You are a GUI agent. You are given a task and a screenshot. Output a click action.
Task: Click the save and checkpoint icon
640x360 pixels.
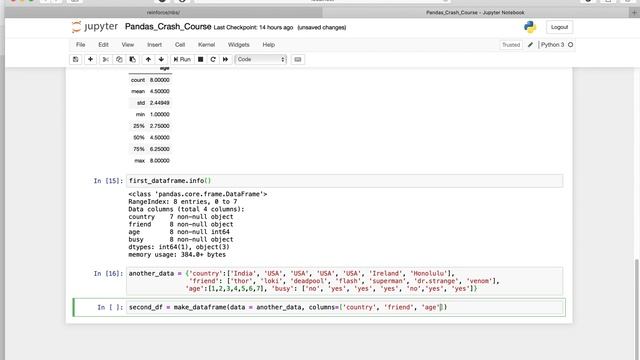pos(76,59)
